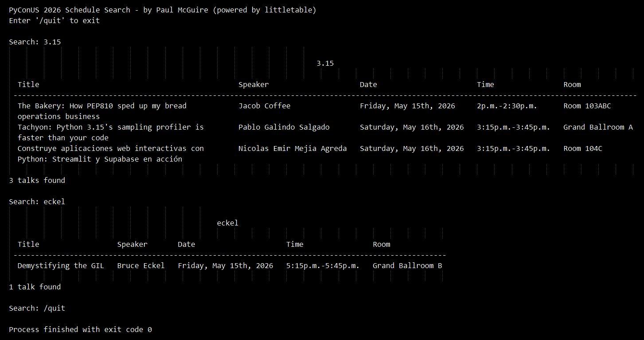This screenshot has height=340, width=644.
Task: Click the "Grand Ballroom A" room cell
Action: (x=597, y=127)
